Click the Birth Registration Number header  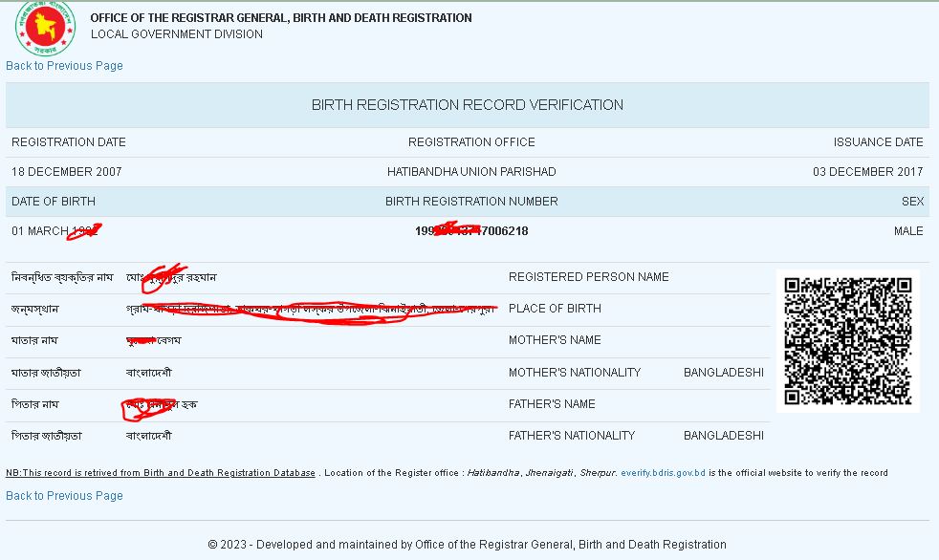[471, 202]
